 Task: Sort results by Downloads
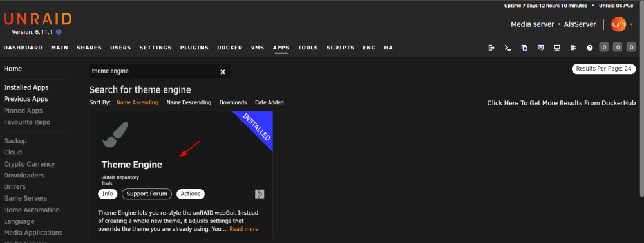pyautogui.click(x=233, y=102)
